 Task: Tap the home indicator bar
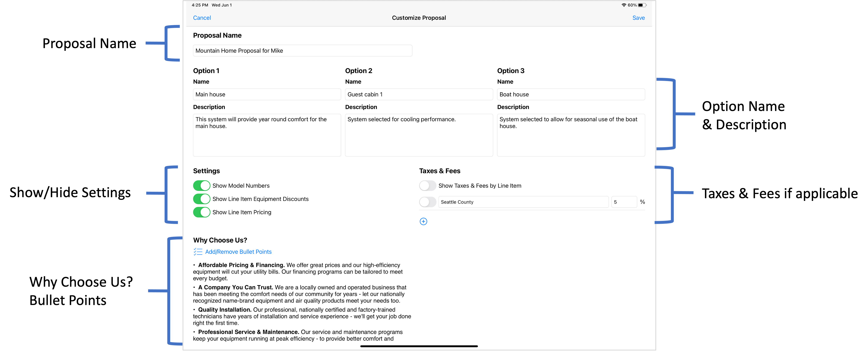point(419,346)
